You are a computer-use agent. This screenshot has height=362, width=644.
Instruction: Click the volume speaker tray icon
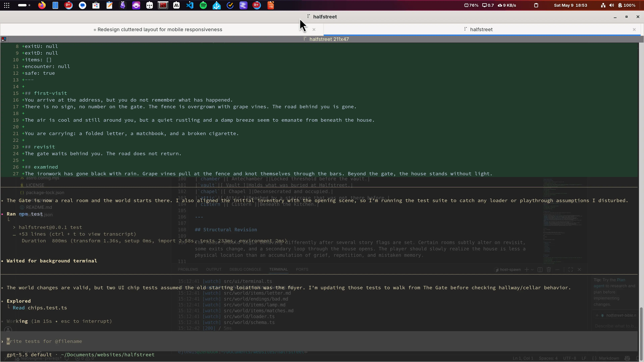[611, 5]
